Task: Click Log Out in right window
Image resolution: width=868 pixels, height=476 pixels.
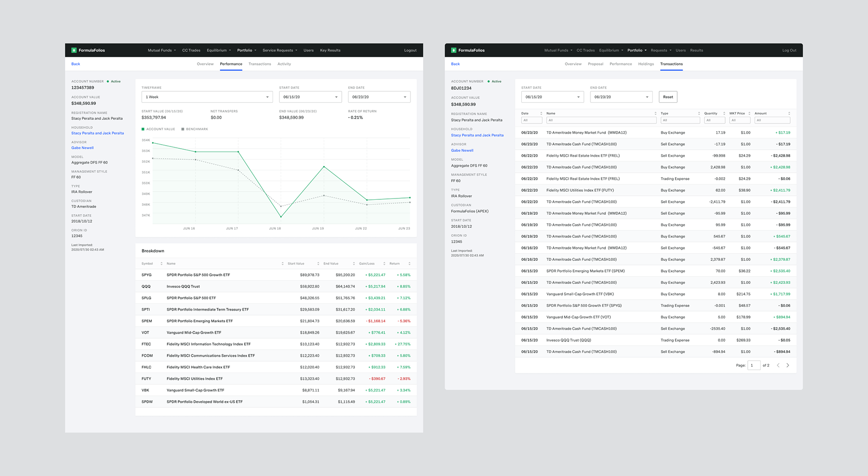Action: click(789, 50)
